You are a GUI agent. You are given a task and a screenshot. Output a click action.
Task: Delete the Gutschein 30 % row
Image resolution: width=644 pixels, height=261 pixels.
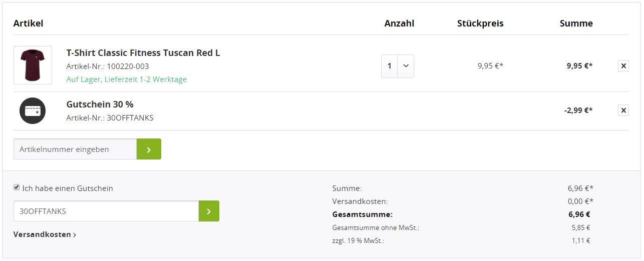point(623,110)
